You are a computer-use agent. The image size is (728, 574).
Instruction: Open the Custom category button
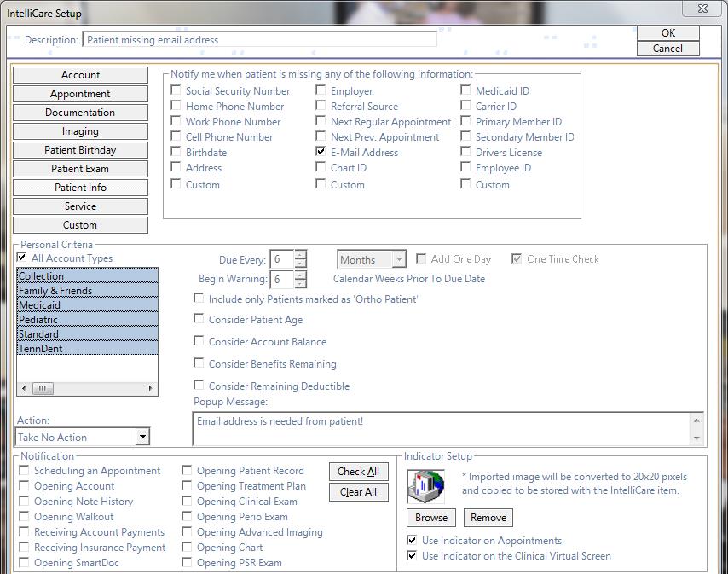point(80,225)
